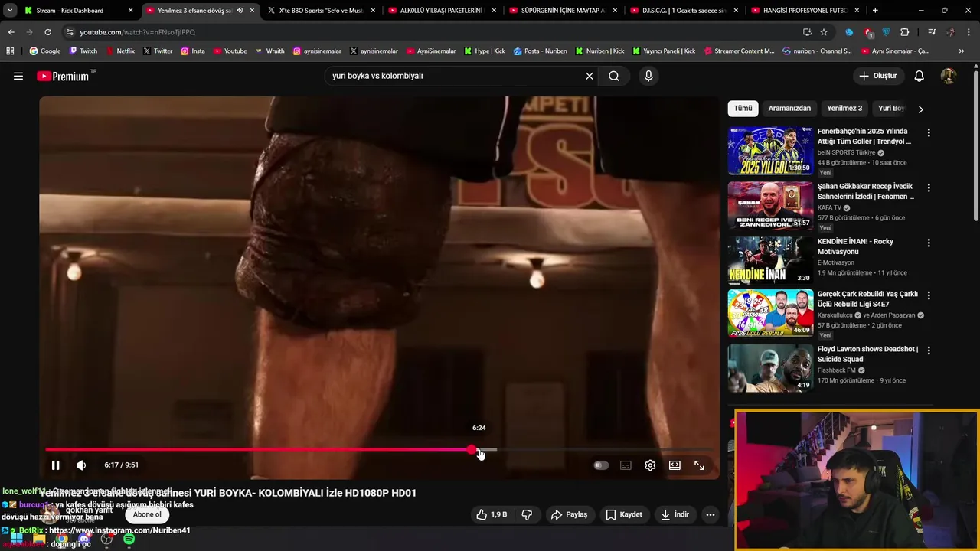
Task: Show hidden bookmarks with chevron
Action: coord(962,51)
